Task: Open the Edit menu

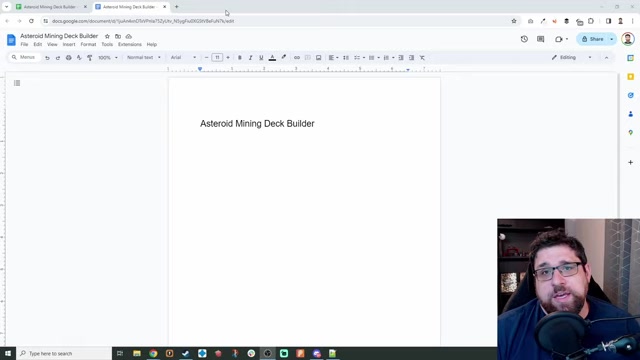Action: pyautogui.click(x=38, y=44)
